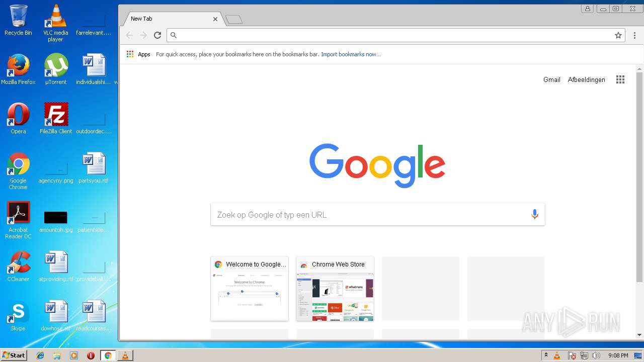The image size is (644, 362).
Task: Bookmark this page with the star icon
Action: tap(618, 35)
